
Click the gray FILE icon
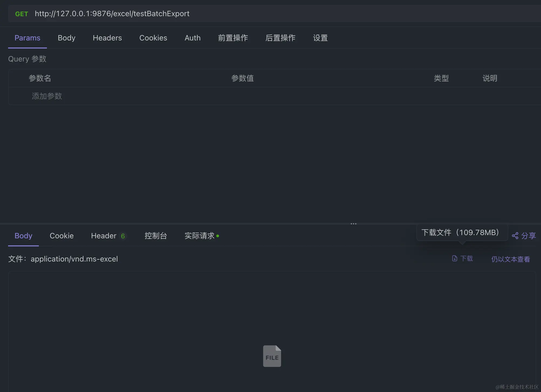(272, 356)
